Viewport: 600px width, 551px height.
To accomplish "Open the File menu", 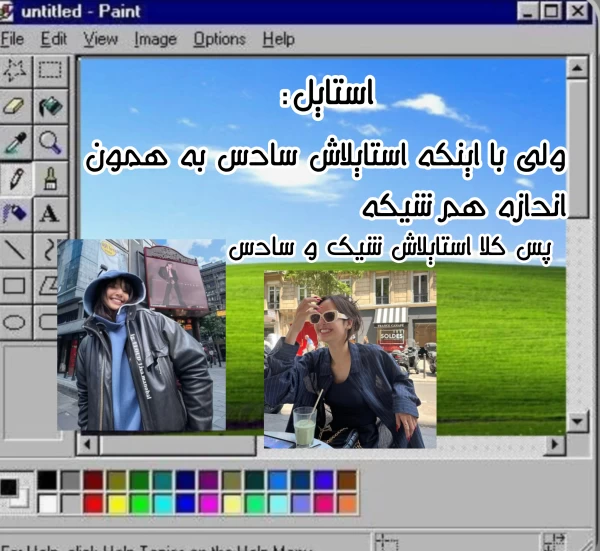I will pyautogui.click(x=12, y=39).
